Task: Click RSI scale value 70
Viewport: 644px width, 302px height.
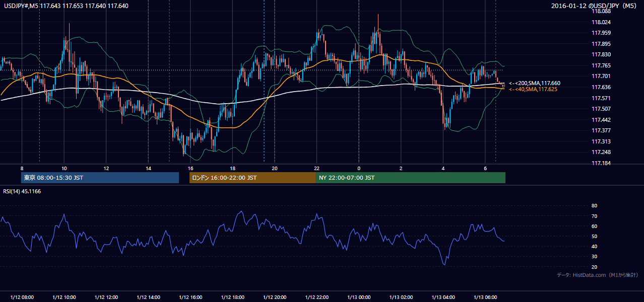Action: click(594, 216)
